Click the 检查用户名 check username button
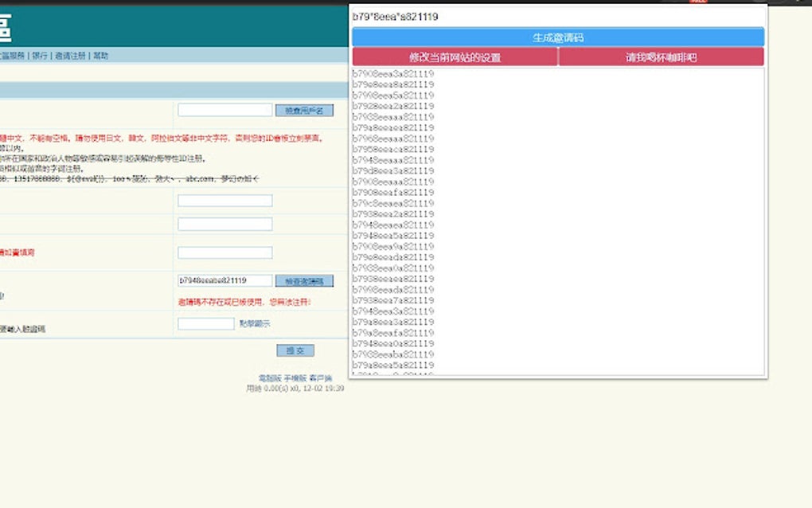This screenshot has height=508, width=812. point(303,110)
